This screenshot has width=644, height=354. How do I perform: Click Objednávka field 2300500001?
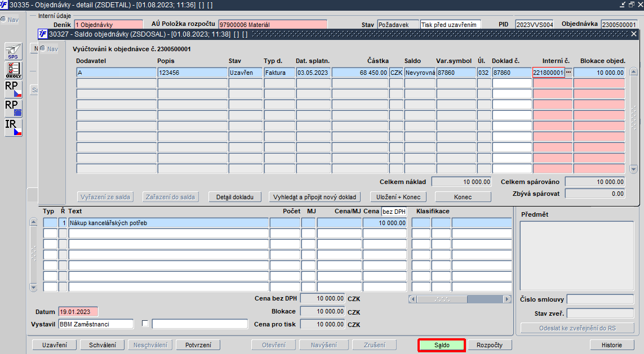coord(619,25)
